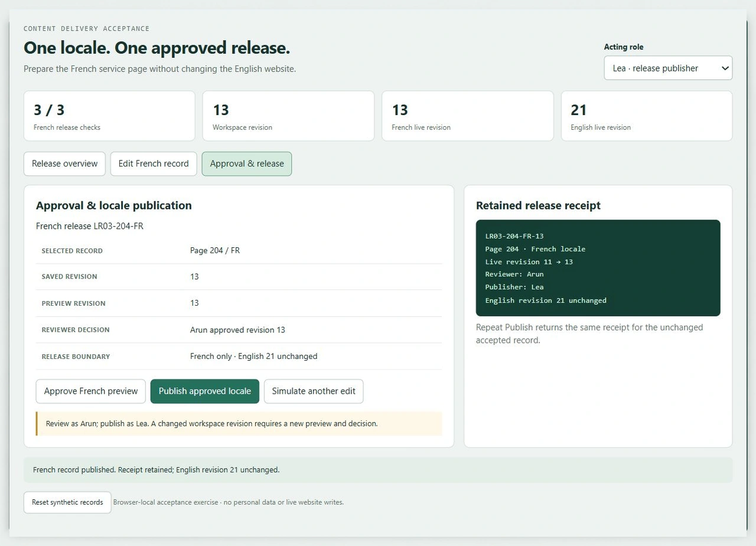This screenshot has width=756, height=546.
Task: Click the Preview Revision value 13
Action: pyautogui.click(x=194, y=303)
